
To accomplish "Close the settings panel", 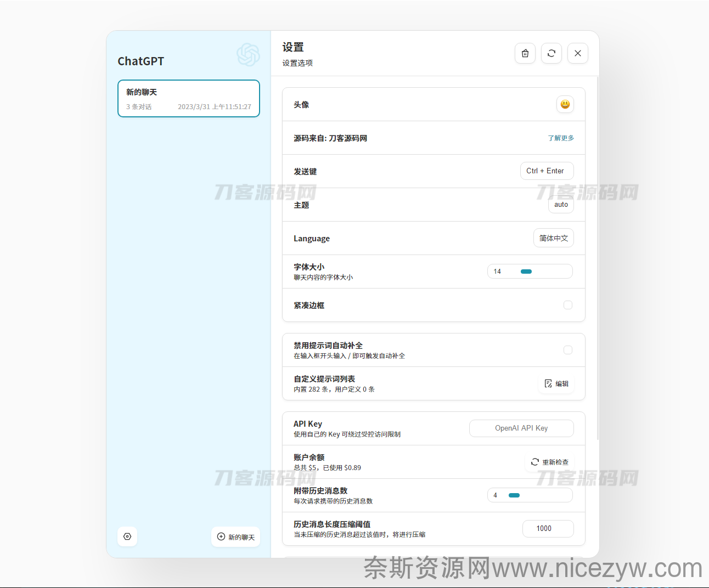I will click(578, 53).
